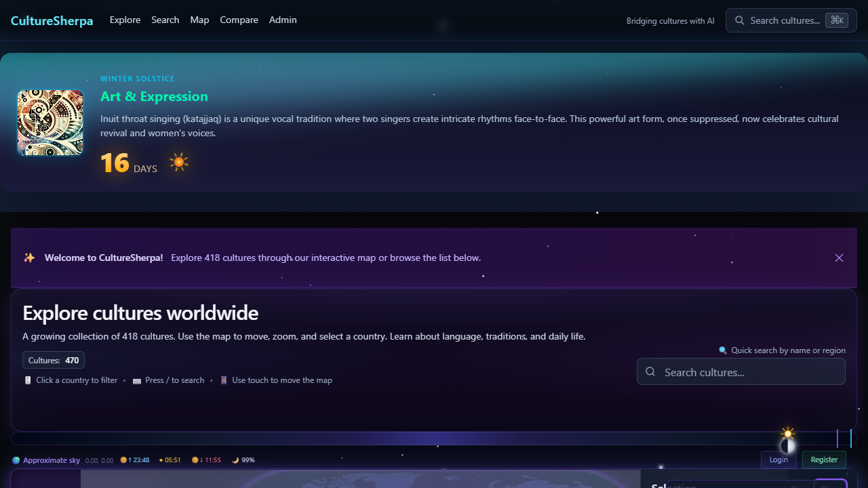The width and height of the screenshot is (868, 488).
Task: Click the globe icon beside Approximate sky
Action: (x=16, y=460)
